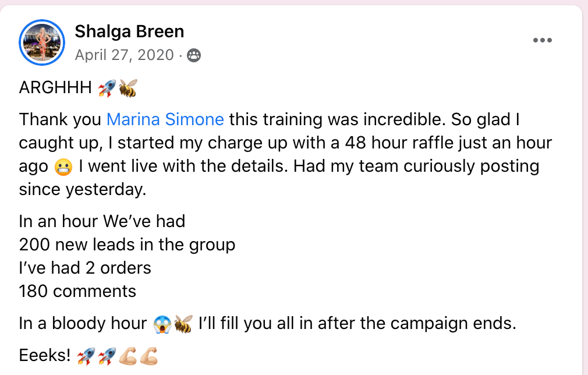Screen dimensions: 588x375
Task: Click the bee emoji after ARGHHH
Action: (x=128, y=88)
